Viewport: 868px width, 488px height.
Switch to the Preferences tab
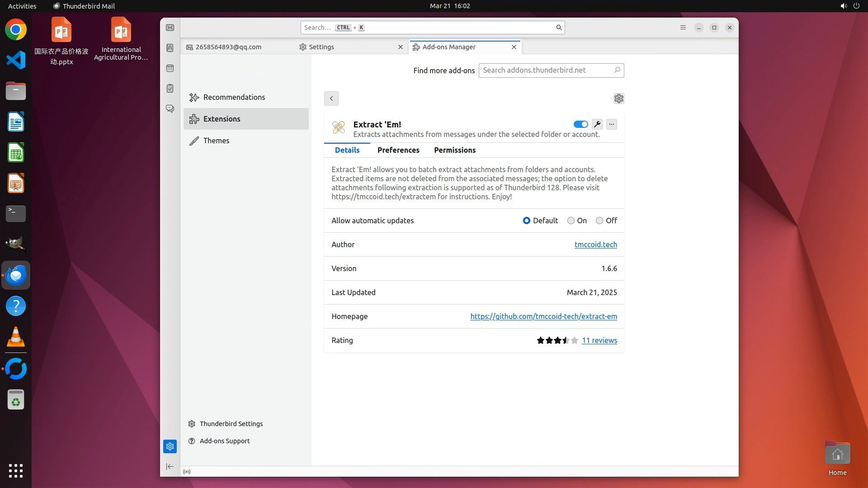(x=398, y=150)
